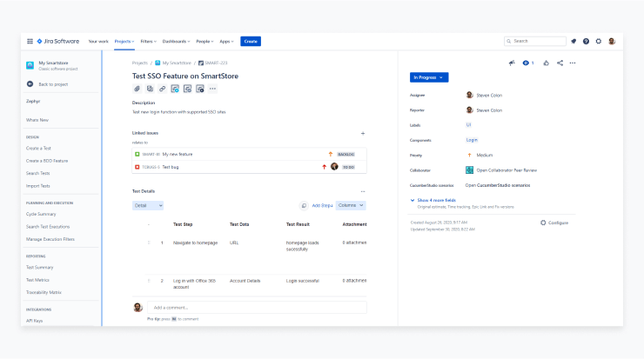The height and width of the screenshot is (359, 644).
Task: Toggle the watch issue eye icon
Action: [x=526, y=63]
